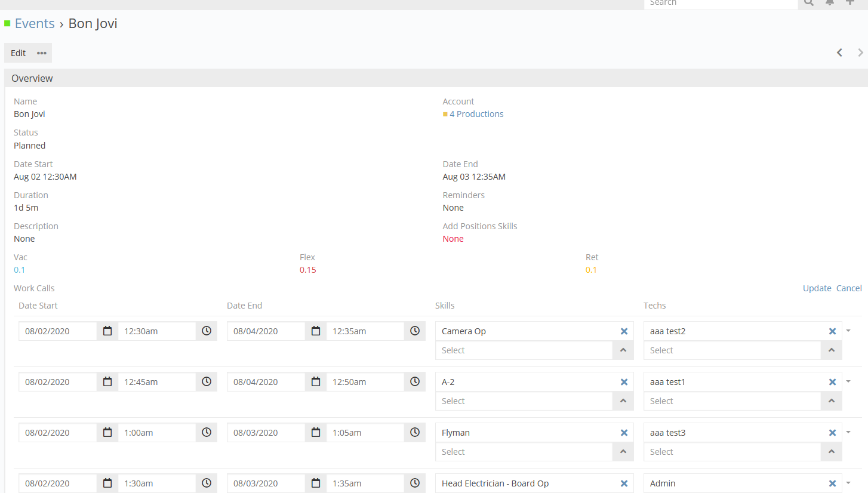Navigate to Events breadcrumb
Image resolution: width=868 pixels, height=493 pixels.
click(x=35, y=24)
